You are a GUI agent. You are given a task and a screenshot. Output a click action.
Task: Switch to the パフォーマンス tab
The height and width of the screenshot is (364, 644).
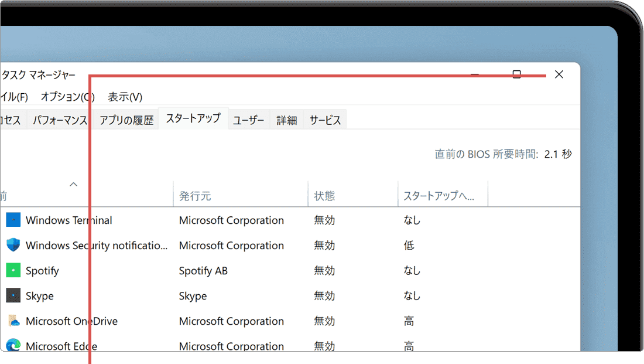pyautogui.click(x=60, y=120)
